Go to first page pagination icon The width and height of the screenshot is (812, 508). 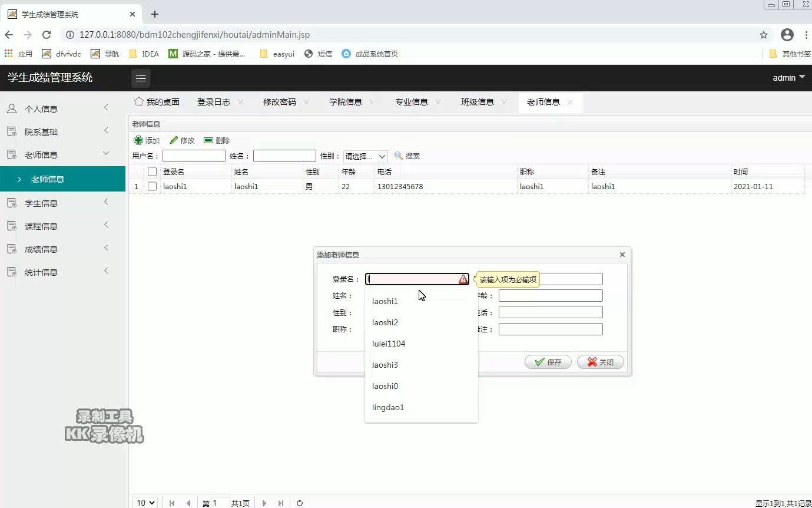(x=172, y=503)
